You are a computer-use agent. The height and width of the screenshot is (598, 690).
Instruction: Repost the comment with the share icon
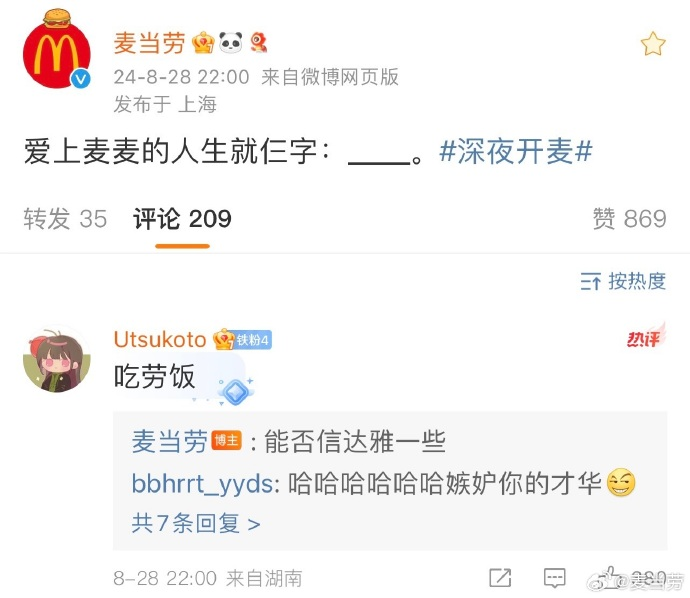pyautogui.click(x=500, y=578)
